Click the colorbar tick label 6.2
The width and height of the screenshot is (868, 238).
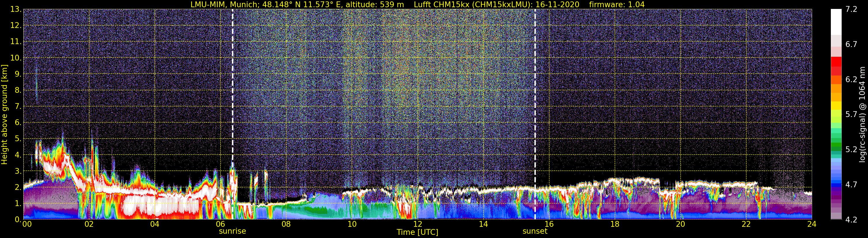pyautogui.click(x=851, y=80)
